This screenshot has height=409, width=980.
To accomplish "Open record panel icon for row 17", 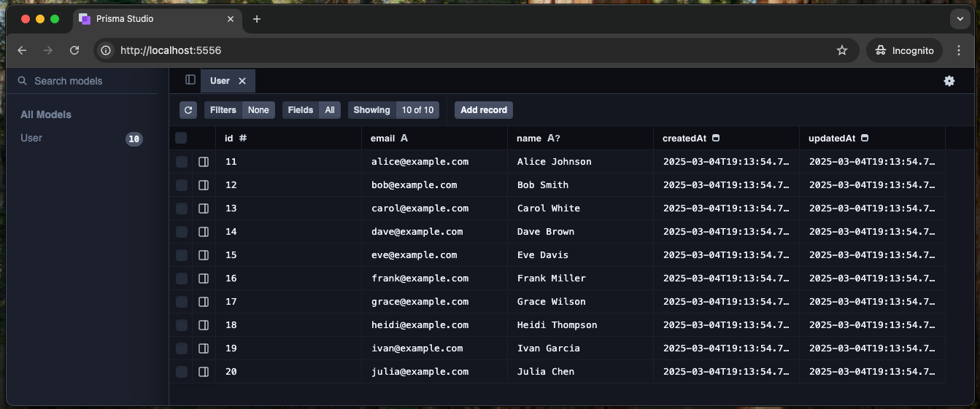I will tap(204, 302).
